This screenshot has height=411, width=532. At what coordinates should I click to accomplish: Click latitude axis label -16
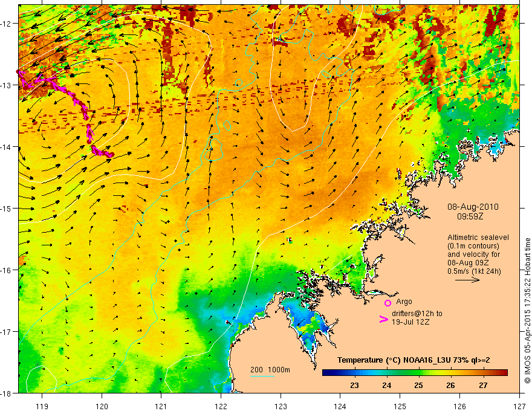pyautogui.click(x=7, y=270)
